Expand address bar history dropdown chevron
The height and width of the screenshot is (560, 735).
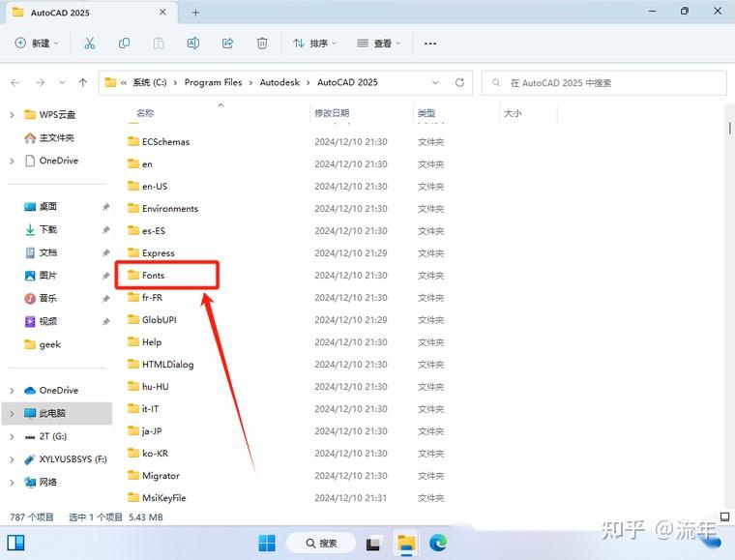click(435, 82)
